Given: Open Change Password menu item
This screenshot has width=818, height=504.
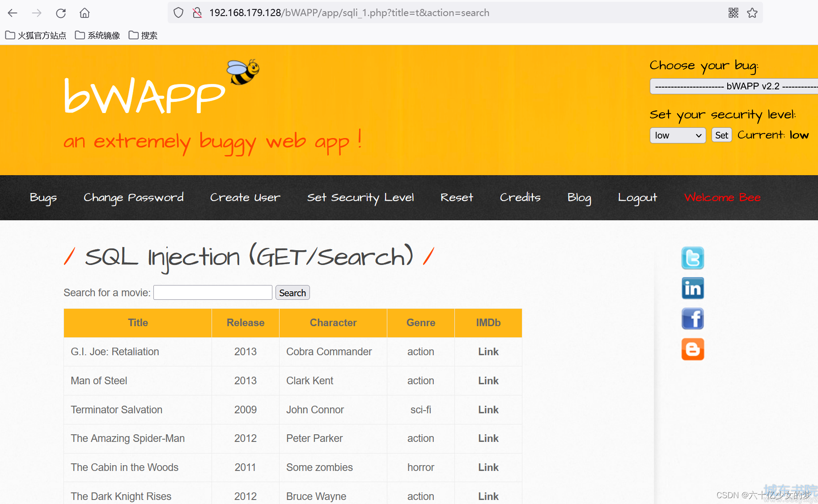Looking at the screenshot, I should tap(134, 197).
